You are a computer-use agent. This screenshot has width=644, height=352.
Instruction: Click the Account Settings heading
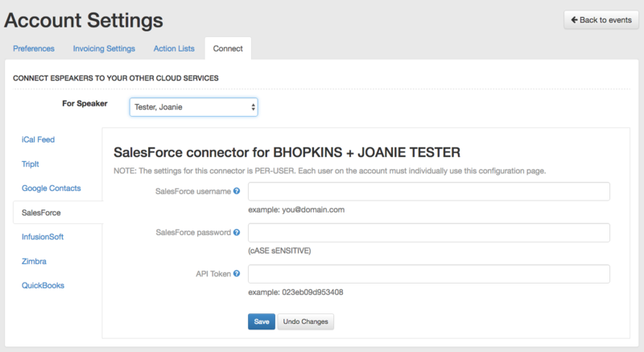click(84, 20)
